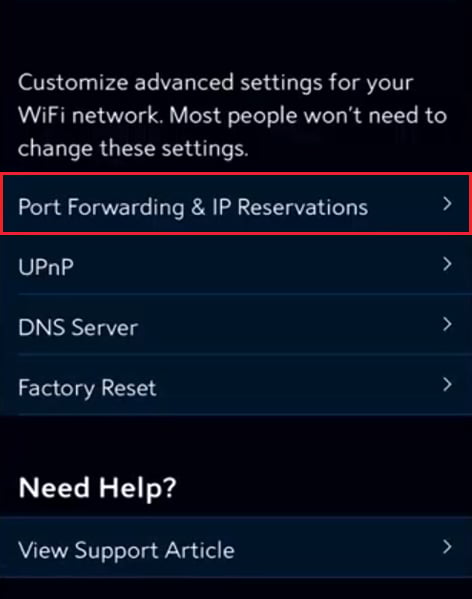Viewport: 472px width, 599px height.
Task: Click the 'DNS Server' label text
Action: 78,327
